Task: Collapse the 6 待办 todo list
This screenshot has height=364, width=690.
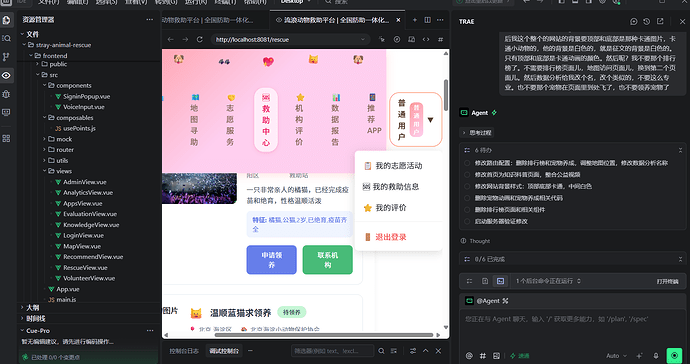Action: click(680, 150)
